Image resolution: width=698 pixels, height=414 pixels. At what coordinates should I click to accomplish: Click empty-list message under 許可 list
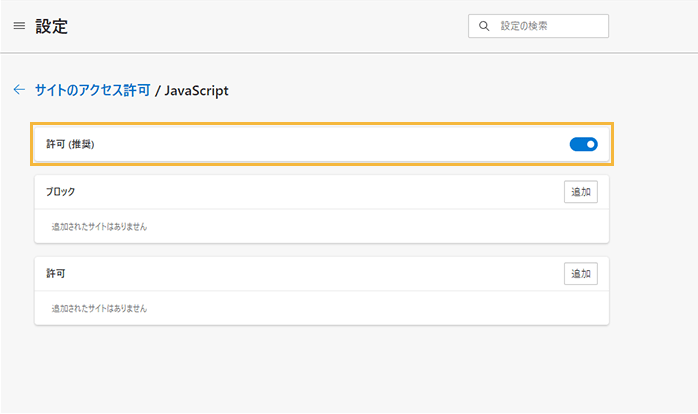click(99, 309)
